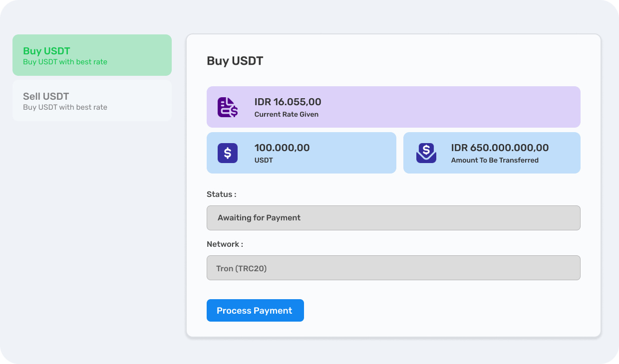The height and width of the screenshot is (364, 619).
Task: Click the dollar sign USDT icon
Action: tap(228, 153)
